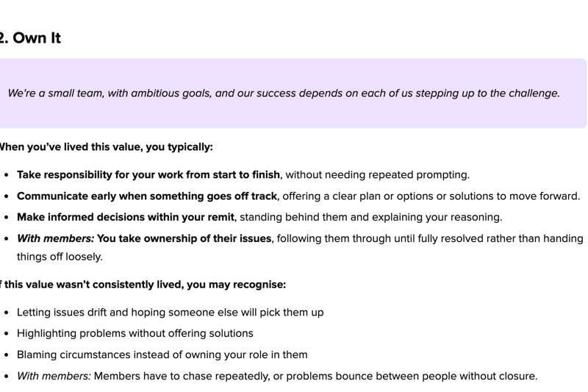Click the wrapped line "things off loosely."
The image size is (588, 392).
(60, 257)
